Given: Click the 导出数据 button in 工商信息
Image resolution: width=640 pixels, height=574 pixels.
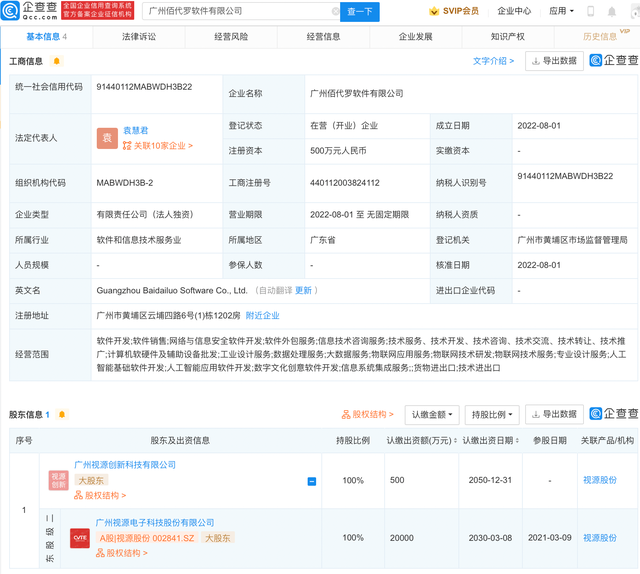Looking at the screenshot, I should coord(554,61).
